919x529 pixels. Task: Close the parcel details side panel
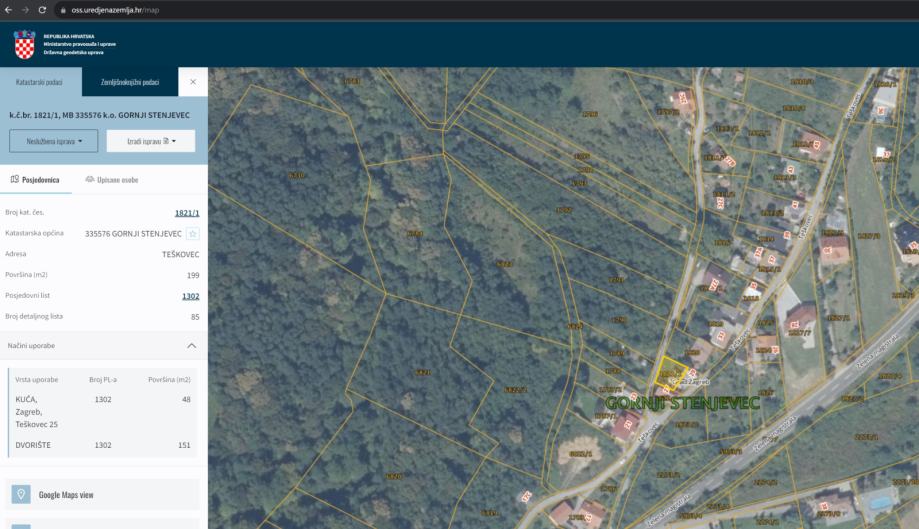193,82
